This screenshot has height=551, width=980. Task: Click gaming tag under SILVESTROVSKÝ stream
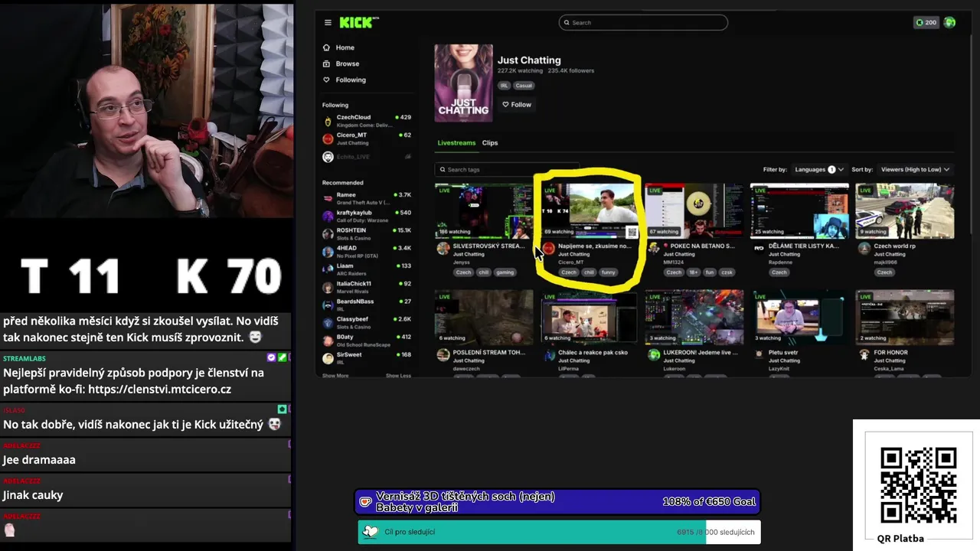(x=505, y=272)
